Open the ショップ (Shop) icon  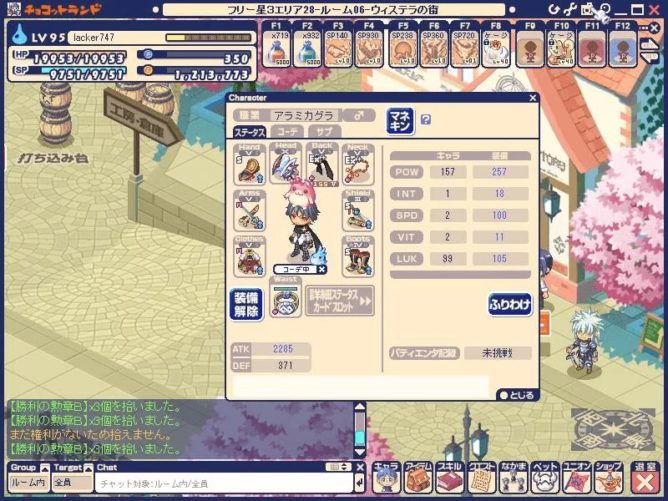(x=609, y=478)
